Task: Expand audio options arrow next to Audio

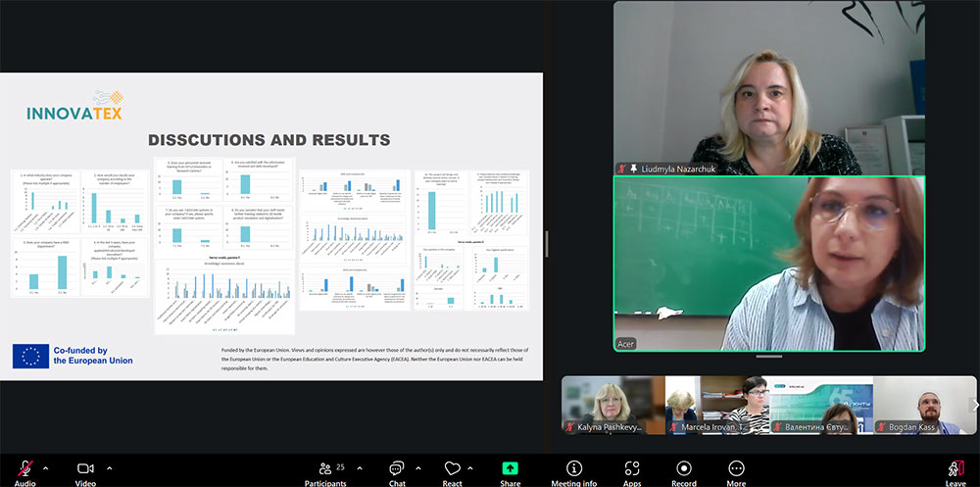Action: 46,467
